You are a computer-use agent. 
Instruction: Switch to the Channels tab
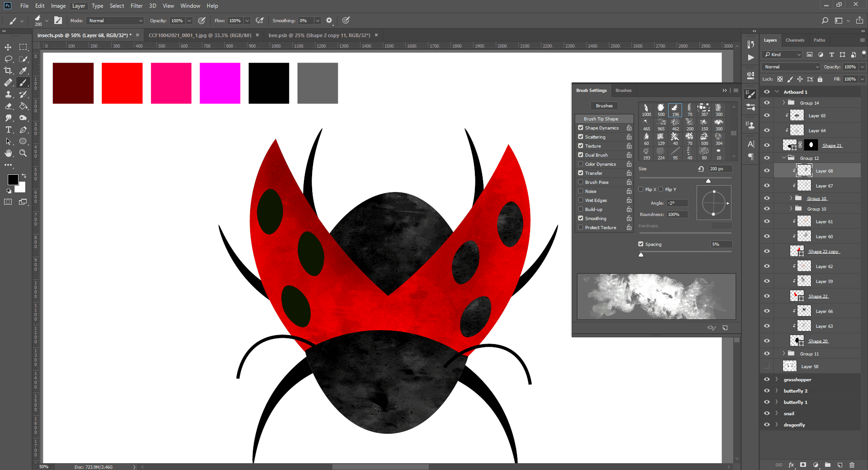(x=795, y=40)
